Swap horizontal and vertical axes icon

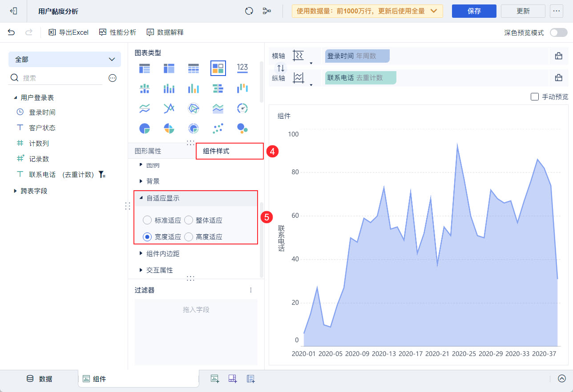(x=281, y=68)
